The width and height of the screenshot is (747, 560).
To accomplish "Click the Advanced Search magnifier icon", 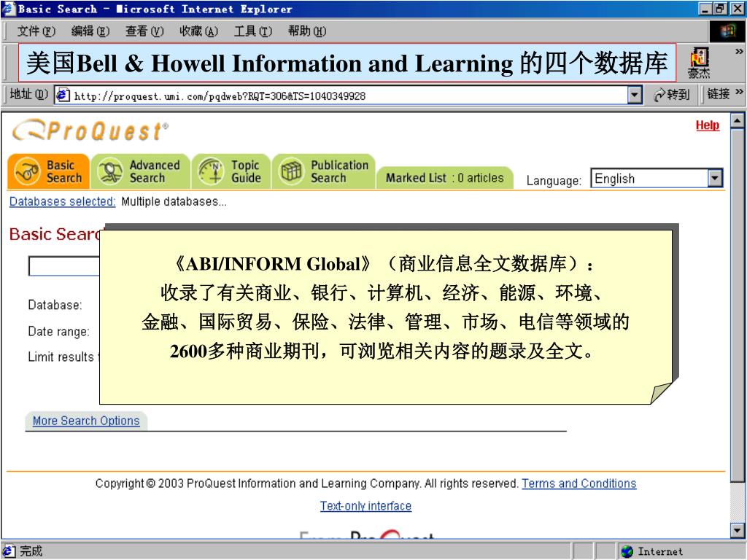I will [110, 171].
